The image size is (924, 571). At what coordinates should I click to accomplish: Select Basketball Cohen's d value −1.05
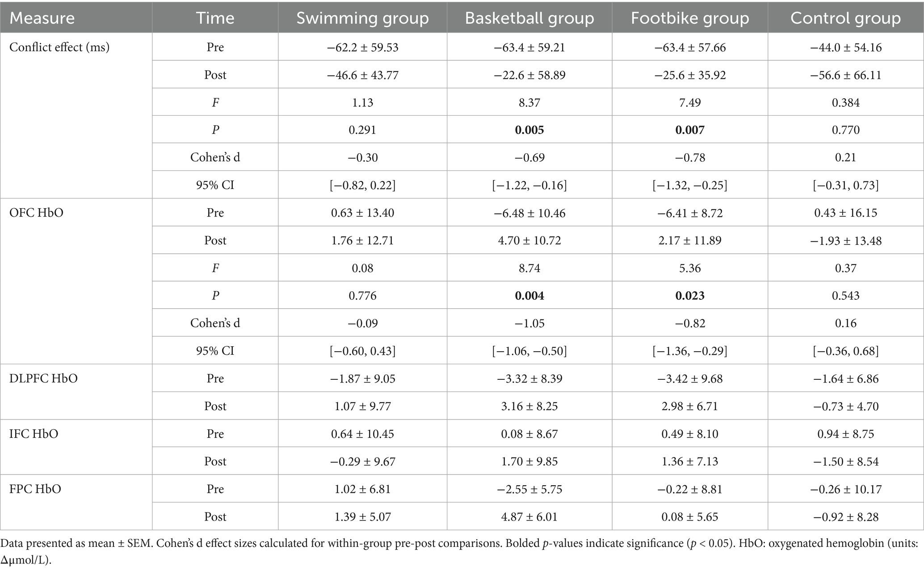click(x=529, y=323)
